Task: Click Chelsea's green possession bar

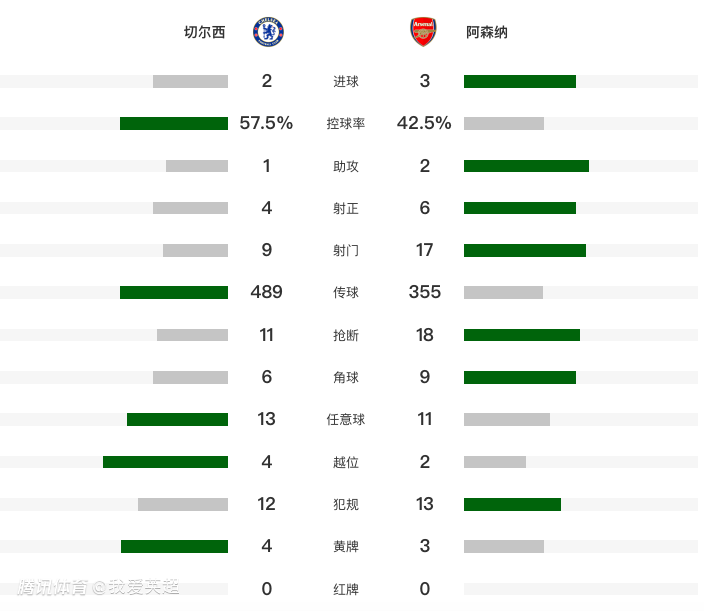Action: 174,123
